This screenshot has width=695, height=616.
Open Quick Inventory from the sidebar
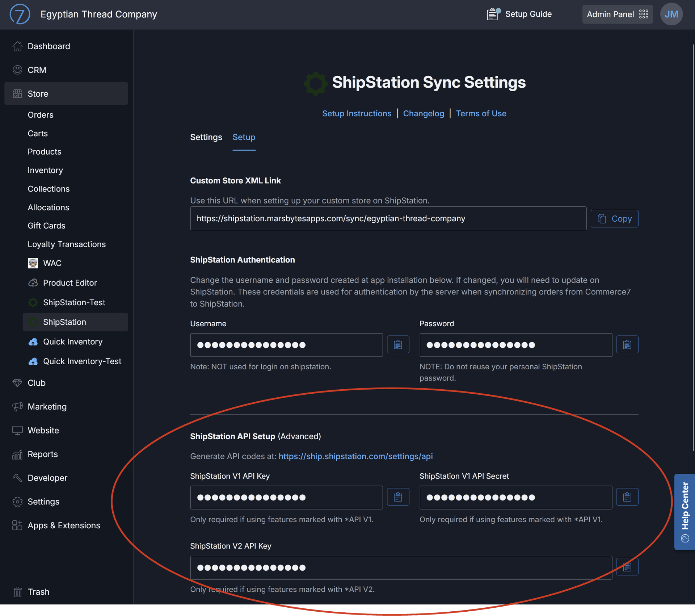pos(72,341)
